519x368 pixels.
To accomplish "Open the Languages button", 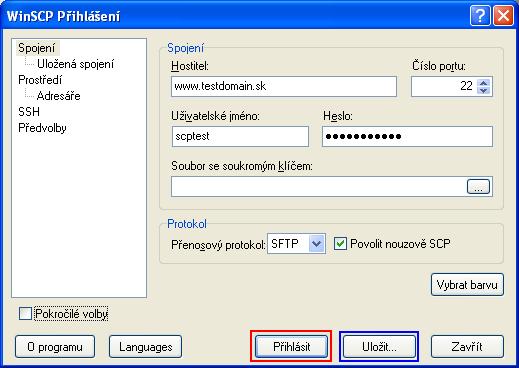I will 146,347.
